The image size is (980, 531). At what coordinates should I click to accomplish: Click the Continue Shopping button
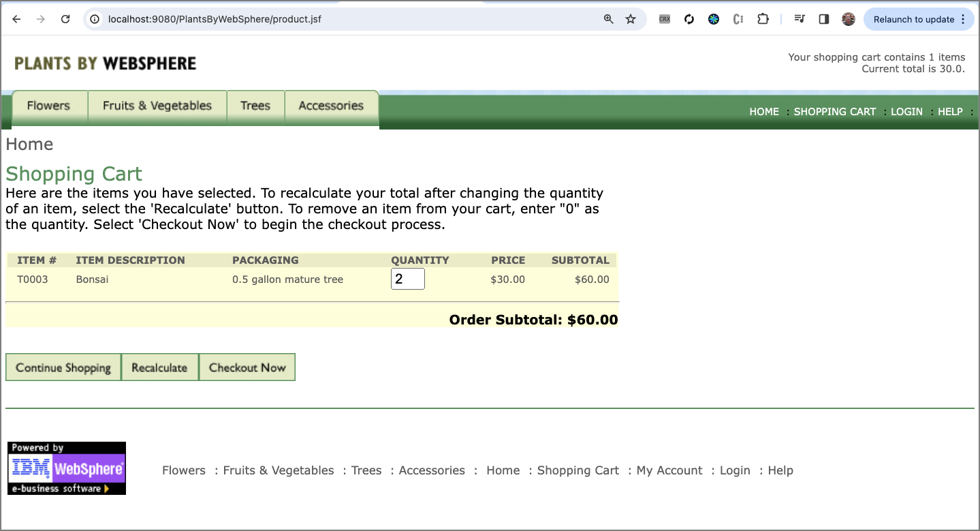[63, 367]
